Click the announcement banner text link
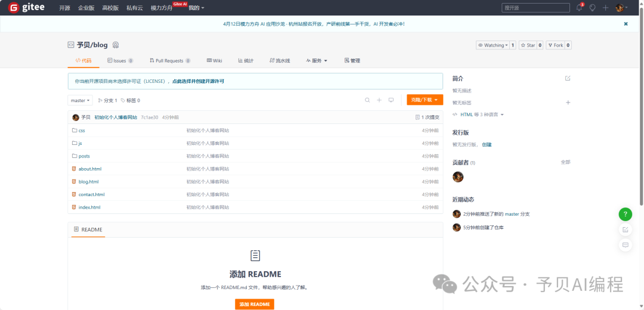The height and width of the screenshot is (310, 644). pos(314,24)
